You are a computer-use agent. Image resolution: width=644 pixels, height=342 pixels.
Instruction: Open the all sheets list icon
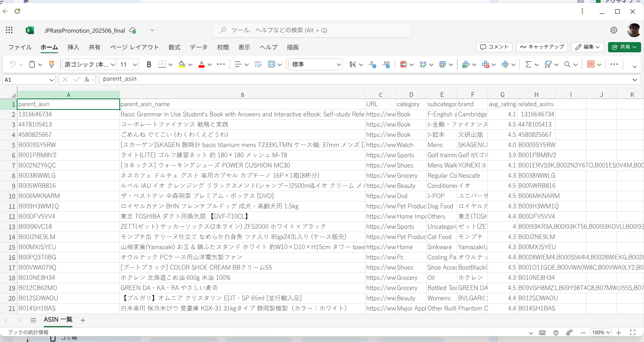click(33, 320)
